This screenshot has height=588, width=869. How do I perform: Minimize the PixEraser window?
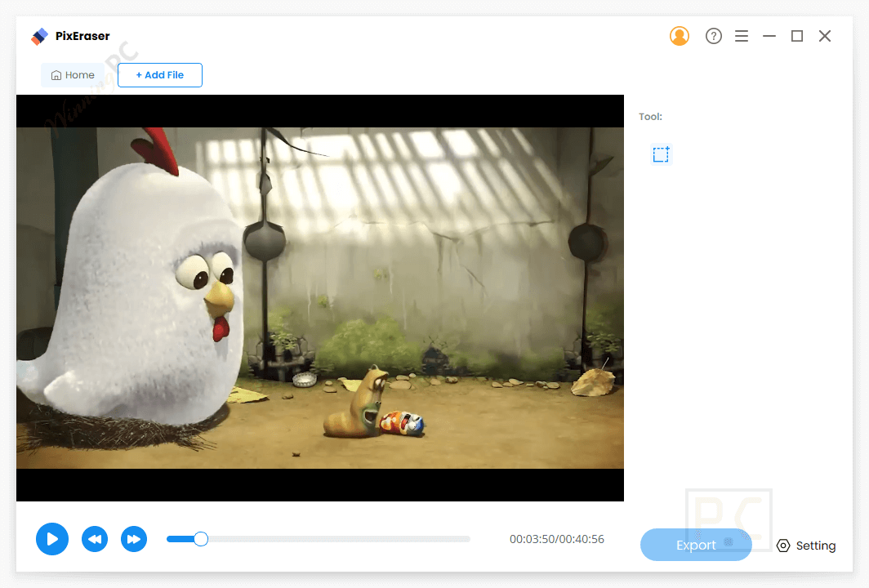769,36
